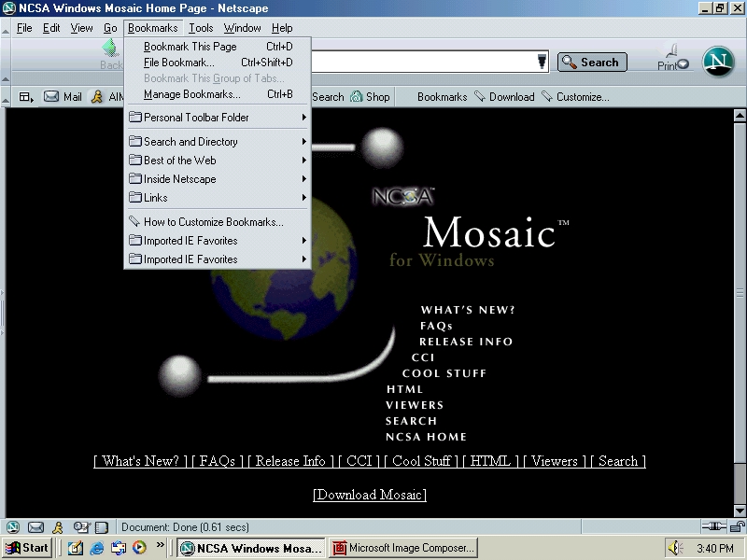
Task: Launch Windows Media Player from Quick Launch
Action: click(x=139, y=548)
